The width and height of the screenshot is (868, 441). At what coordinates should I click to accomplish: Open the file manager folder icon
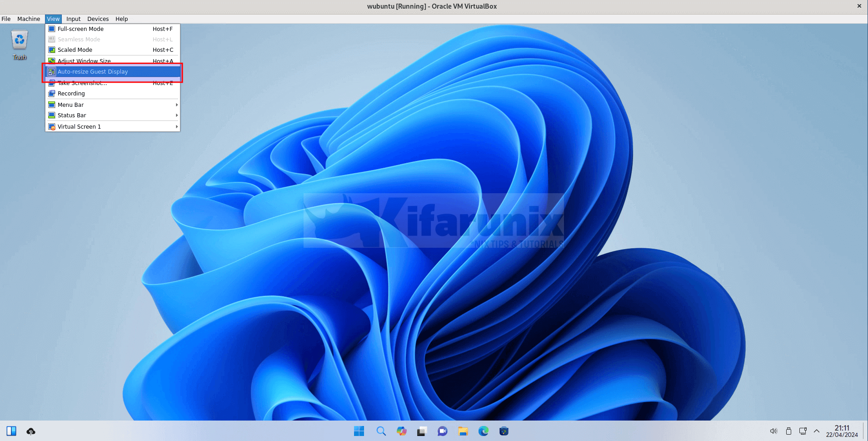[463, 431]
